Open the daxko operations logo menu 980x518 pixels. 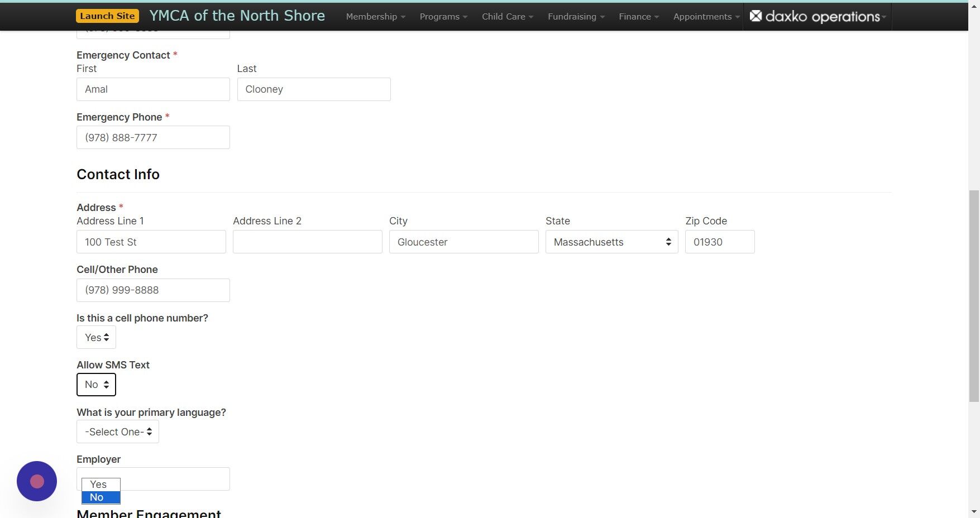(x=817, y=16)
